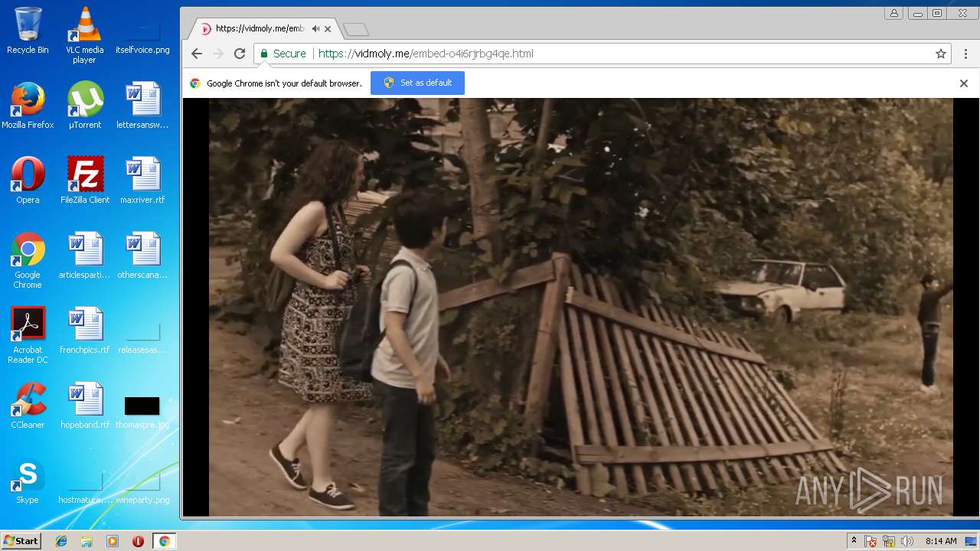Image resolution: width=980 pixels, height=551 pixels.
Task: Close the vidmoly.me browser tab
Action: [328, 29]
